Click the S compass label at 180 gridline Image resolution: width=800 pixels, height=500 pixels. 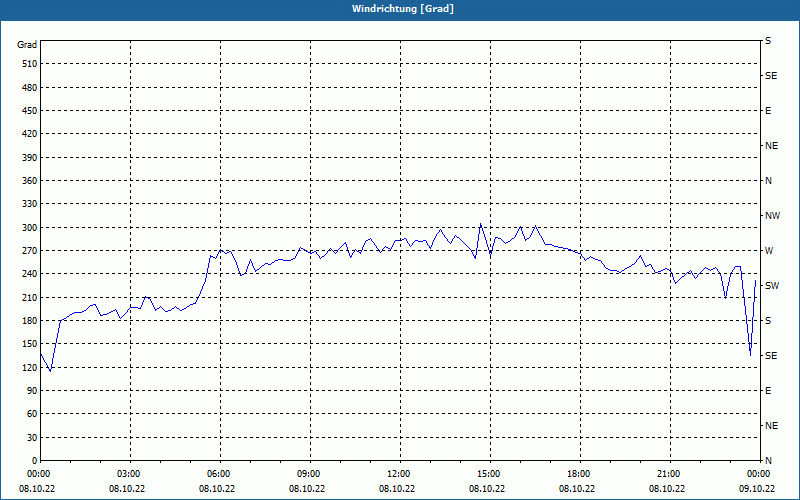tap(768, 321)
